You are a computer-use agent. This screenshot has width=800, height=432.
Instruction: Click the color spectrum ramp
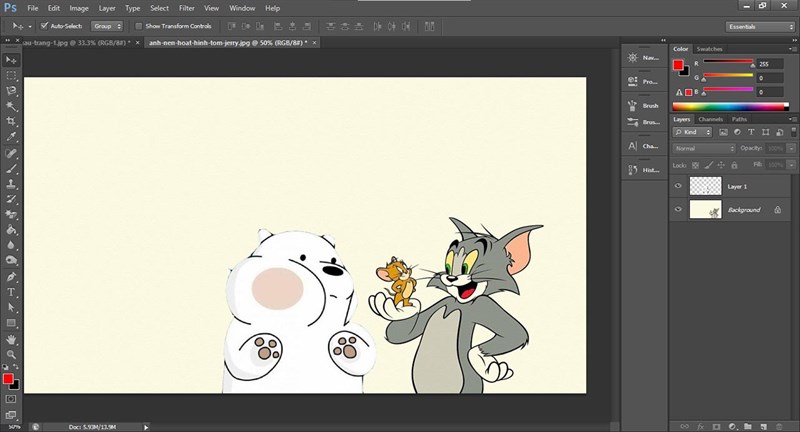tap(731, 107)
